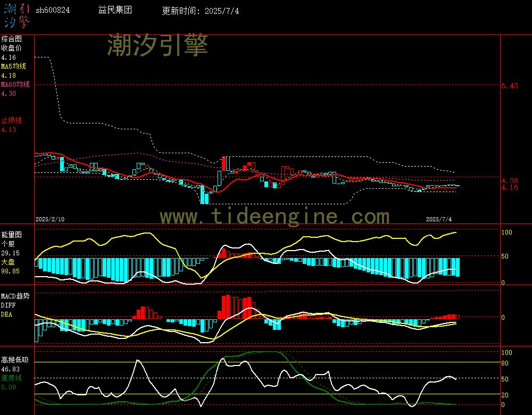Click the 100 axis label of 高抛低吸
Screen dimensions: 532x415
[x=507, y=353]
